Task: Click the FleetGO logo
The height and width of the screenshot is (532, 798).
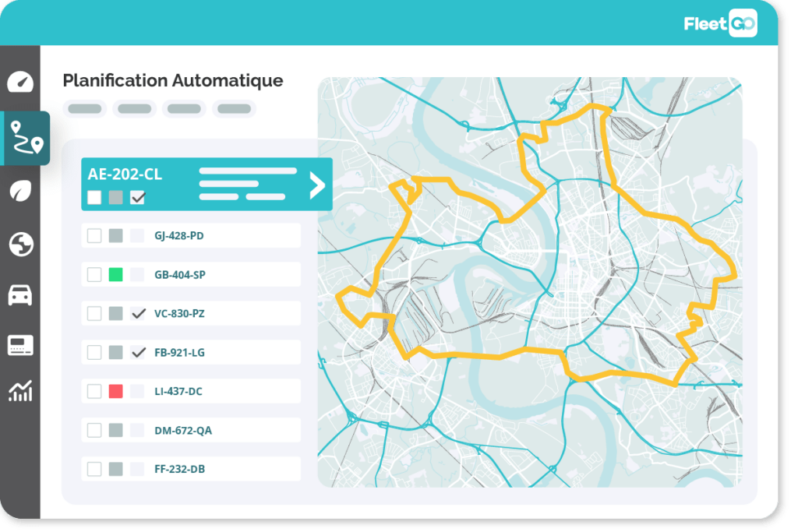Action: (x=720, y=23)
